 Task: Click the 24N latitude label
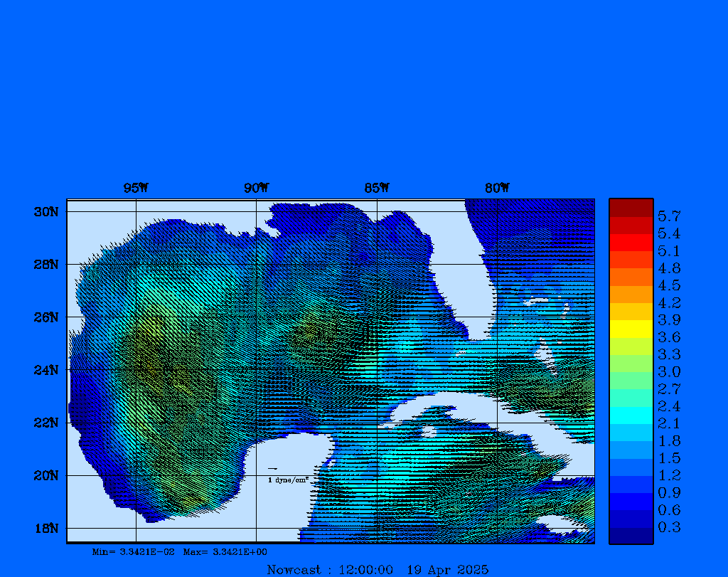[x=45, y=370]
